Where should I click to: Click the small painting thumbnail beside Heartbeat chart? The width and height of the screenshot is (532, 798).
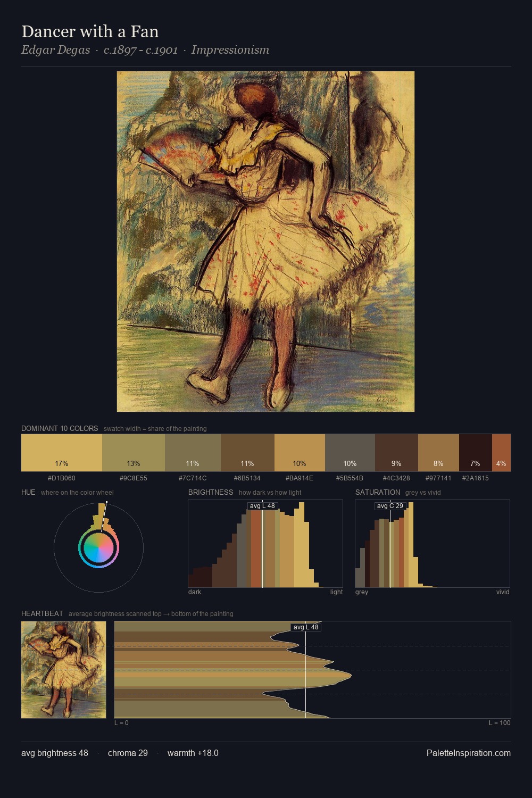point(64,670)
